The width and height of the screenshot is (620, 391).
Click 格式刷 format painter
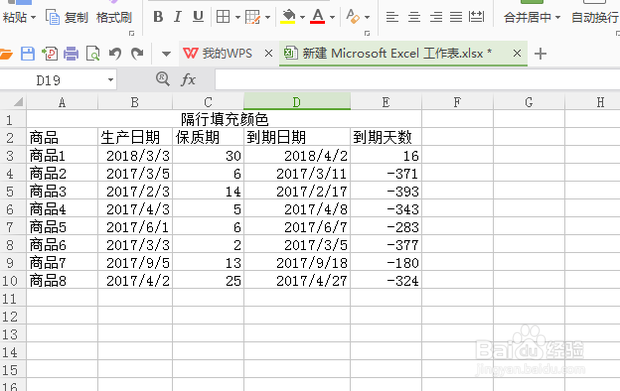114,17
